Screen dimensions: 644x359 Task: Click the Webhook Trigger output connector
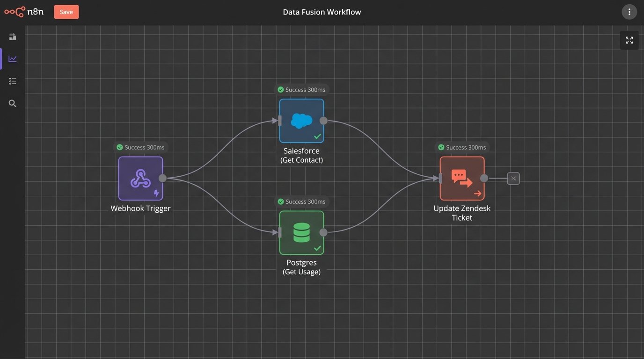pyautogui.click(x=162, y=178)
